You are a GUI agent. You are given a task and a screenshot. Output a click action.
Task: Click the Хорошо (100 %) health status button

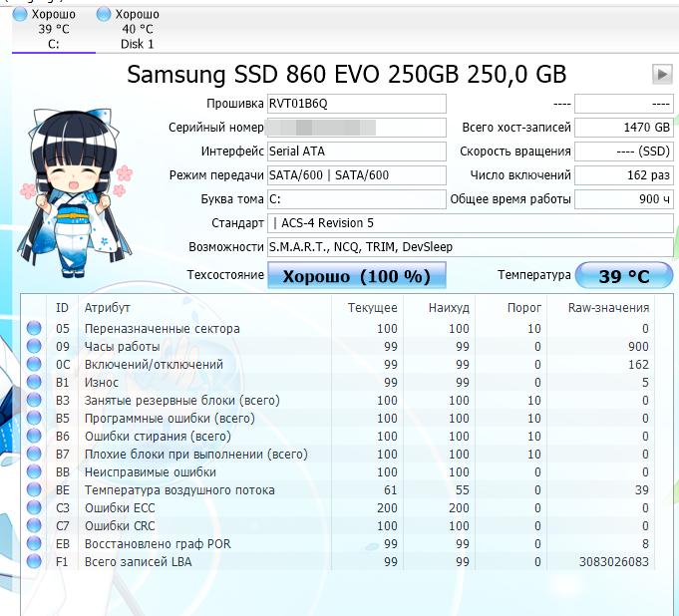point(356,275)
